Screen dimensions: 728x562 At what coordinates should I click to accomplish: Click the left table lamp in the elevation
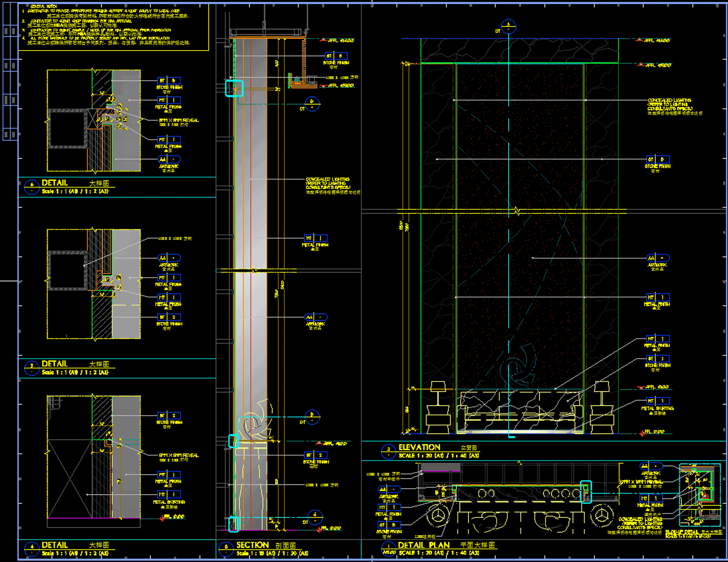(x=438, y=408)
